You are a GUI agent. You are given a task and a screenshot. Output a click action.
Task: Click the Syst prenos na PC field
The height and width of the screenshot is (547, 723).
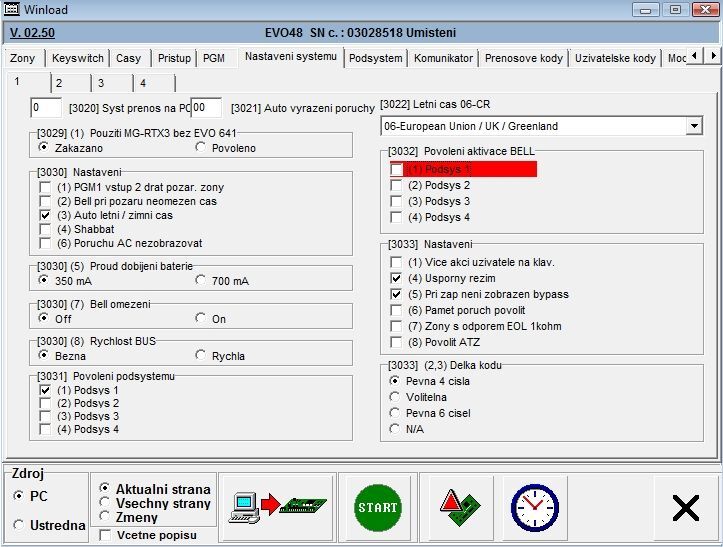pos(46,107)
